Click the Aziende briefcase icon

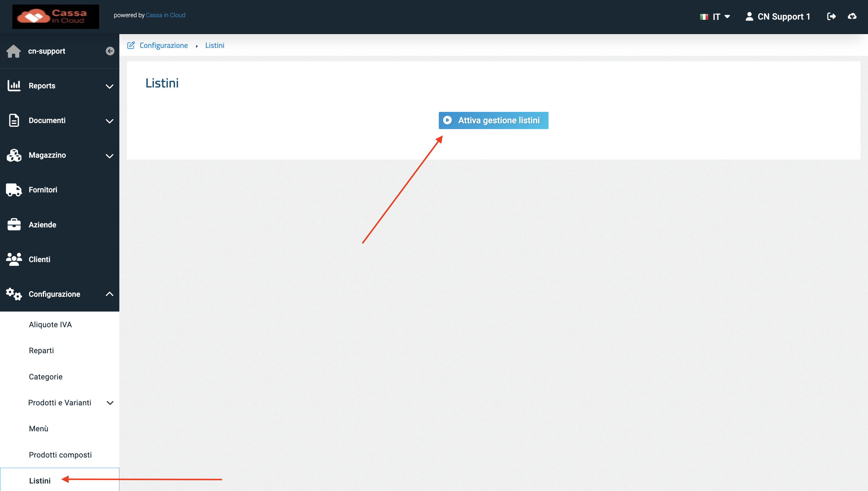pyautogui.click(x=14, y=225)
